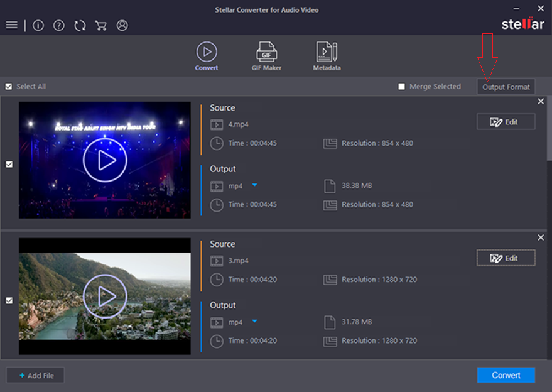Viewport: 552px width, 392px height.
Task: Click the user account icon
Action: 122,25
